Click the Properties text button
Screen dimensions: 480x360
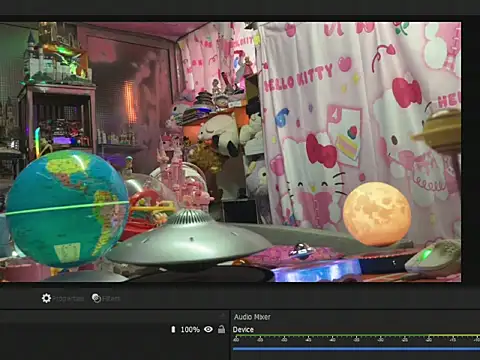point(68,299)
